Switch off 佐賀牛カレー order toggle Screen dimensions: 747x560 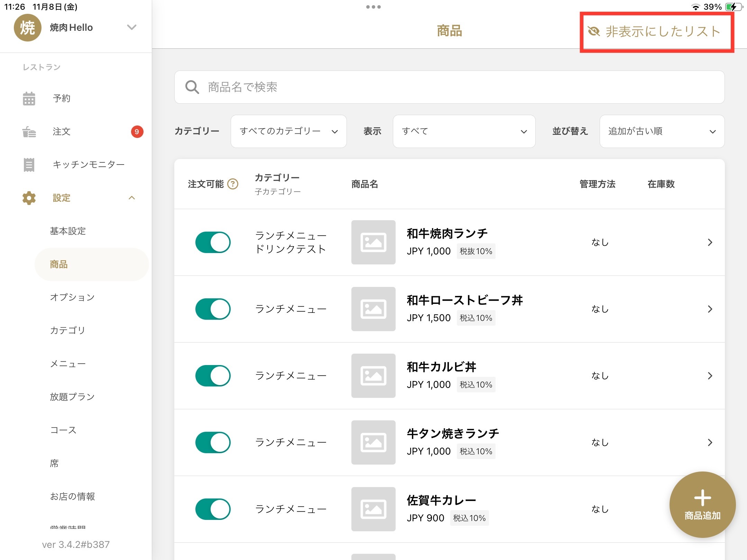click(x=213, y=509)
